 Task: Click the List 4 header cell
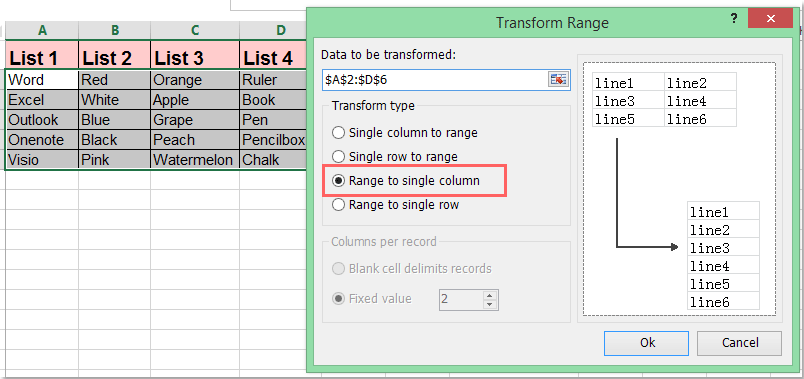(274, 54)
